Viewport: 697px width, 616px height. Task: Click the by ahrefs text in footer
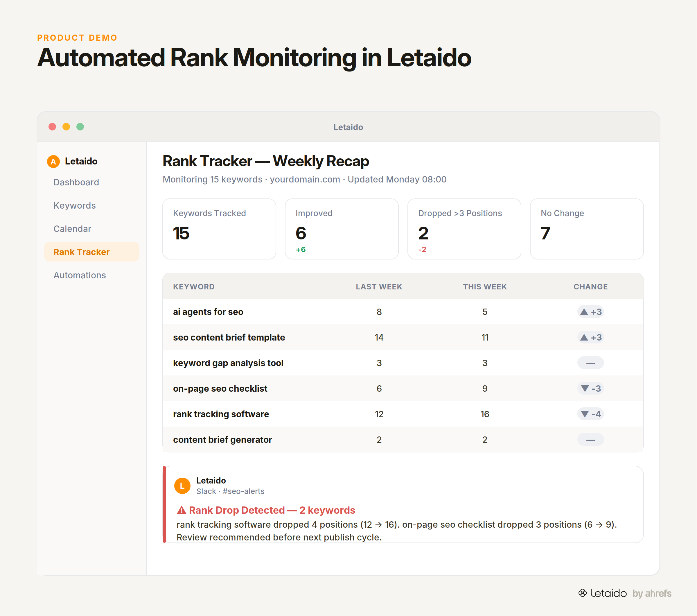coord(652,594)
